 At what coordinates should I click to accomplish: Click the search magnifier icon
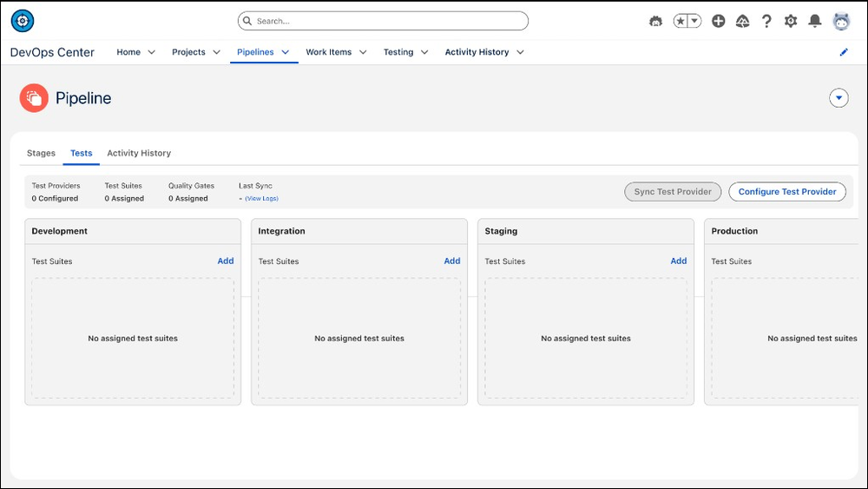coord(247,21)
